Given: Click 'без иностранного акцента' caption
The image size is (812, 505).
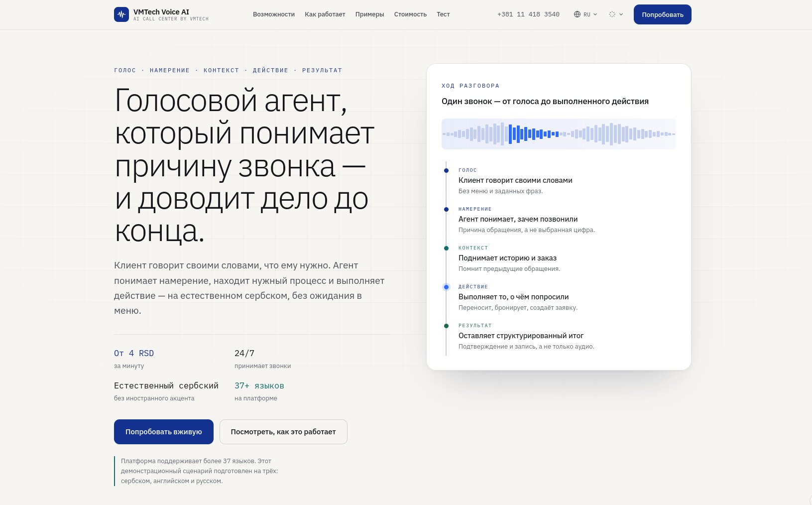Looking at the screenshot, I should point(154,398).
